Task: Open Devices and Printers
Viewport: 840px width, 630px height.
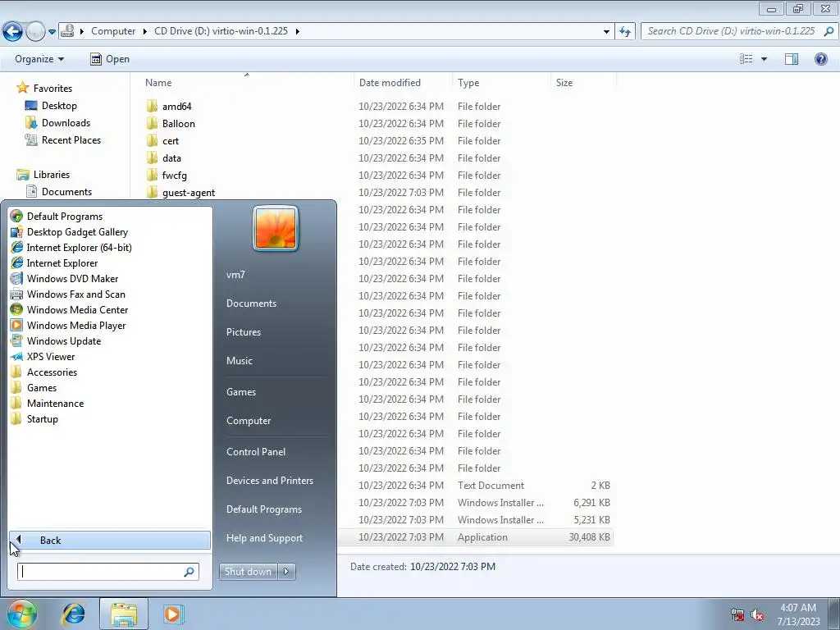Action: point(269,481)
